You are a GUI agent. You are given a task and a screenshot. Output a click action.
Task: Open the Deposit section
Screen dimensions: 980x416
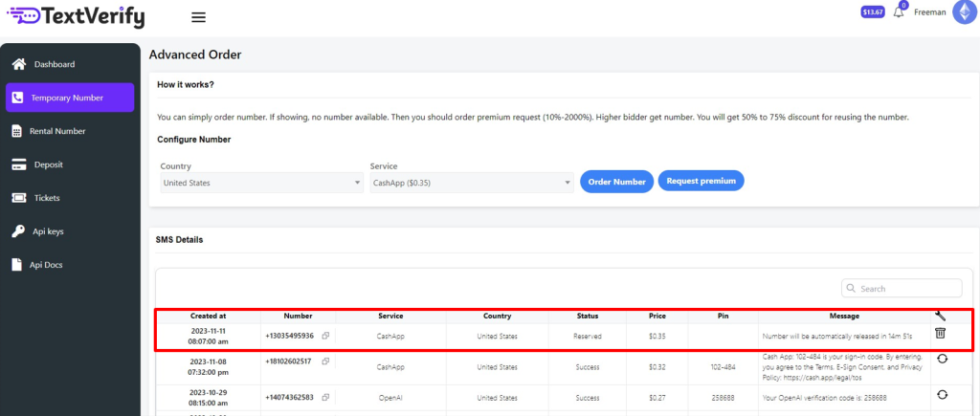[48, 164]
